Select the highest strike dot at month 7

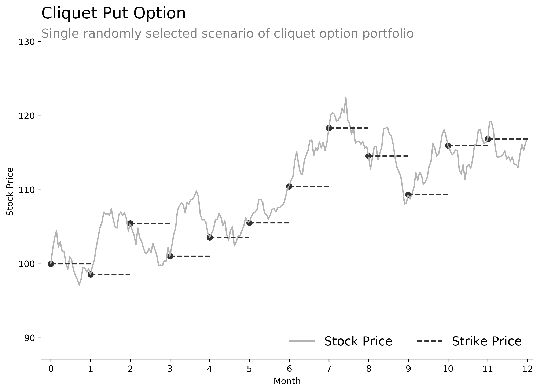pyautogui.click(x=329, y=128)
